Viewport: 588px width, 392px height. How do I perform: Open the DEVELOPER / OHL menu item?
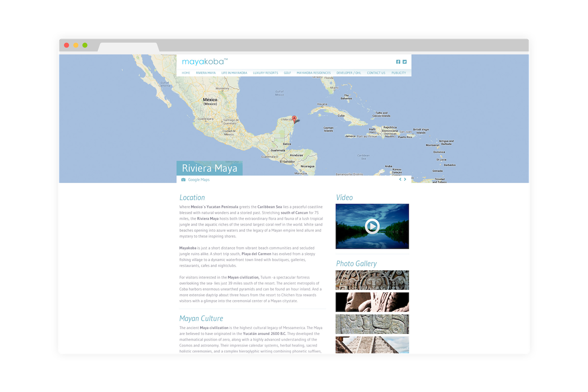tap(349, 73)
